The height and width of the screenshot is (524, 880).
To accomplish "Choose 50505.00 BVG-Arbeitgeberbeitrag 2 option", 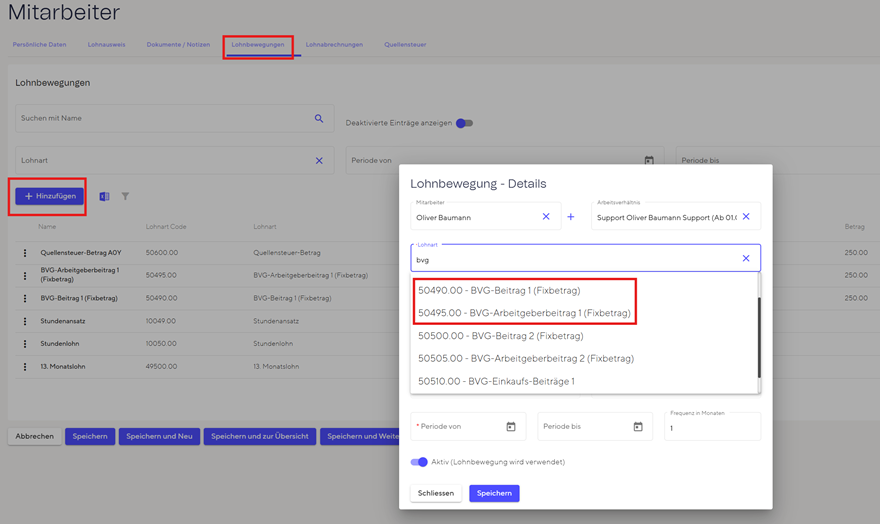I will coord(525,358).
